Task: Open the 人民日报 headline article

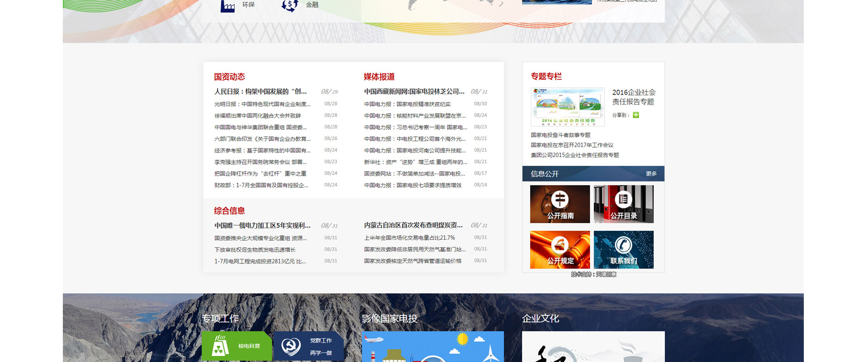Action: pos(260,91)
